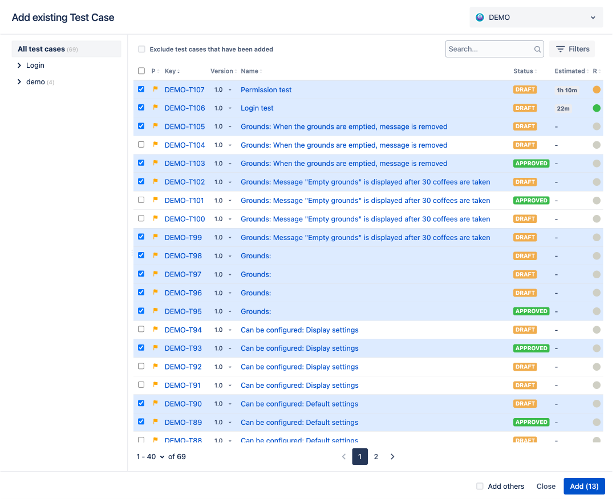This screenshot has width=613, height=499.
Task: Toggle Exclude test cases already added checkbox
Action: click(141, 49)
